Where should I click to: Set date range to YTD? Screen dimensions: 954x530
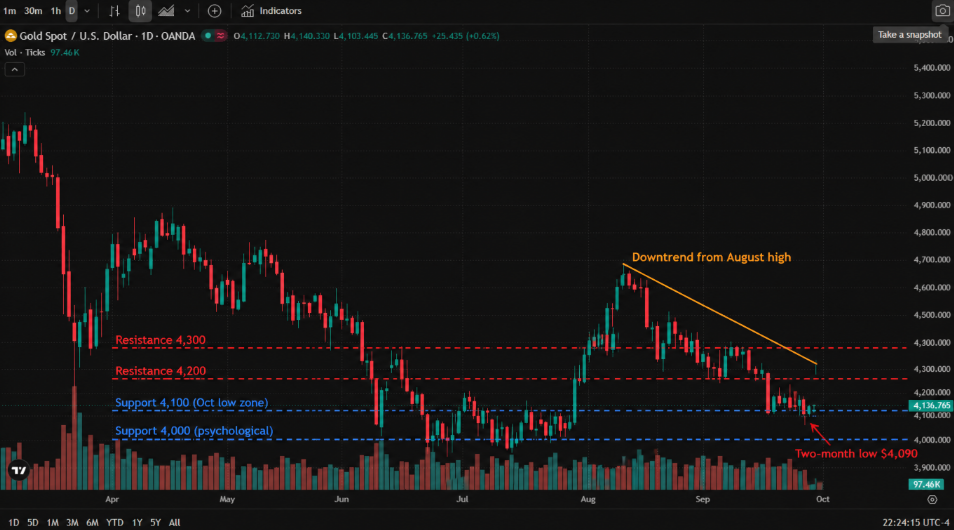pos(115,522)
